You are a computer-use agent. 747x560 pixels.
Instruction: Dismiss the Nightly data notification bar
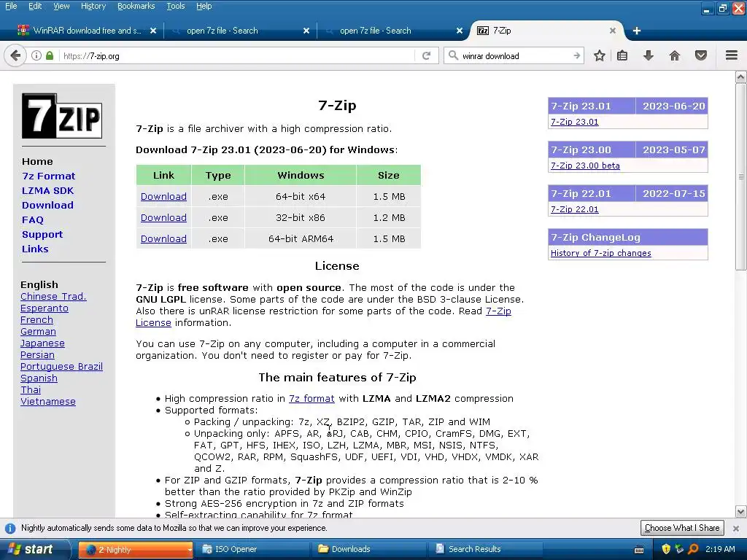click(736, 528)
